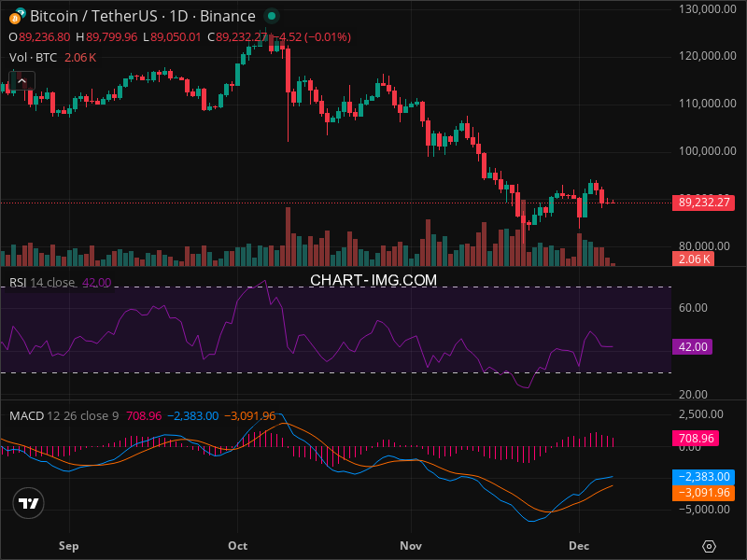Image resolution: width=747 pixels, height=560 pixels.
Task: Click the Dec label on time axis
Action: 579,545
